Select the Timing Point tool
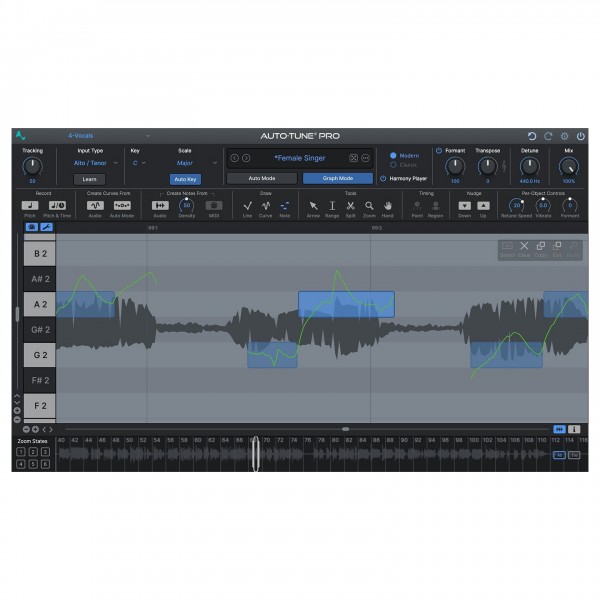 (417, 206)
